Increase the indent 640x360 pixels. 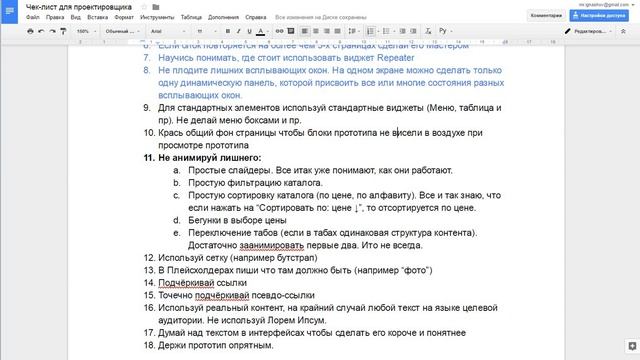pyautogui.click(x=413, y=31)
